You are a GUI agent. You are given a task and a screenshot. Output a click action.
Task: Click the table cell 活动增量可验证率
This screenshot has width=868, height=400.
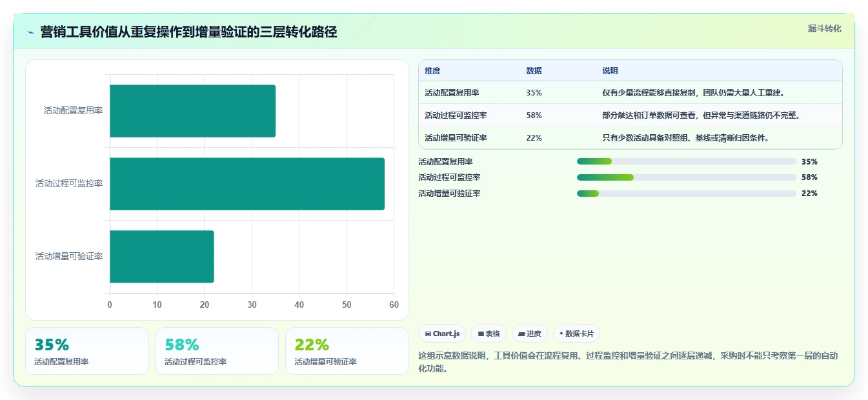point(456,137)
